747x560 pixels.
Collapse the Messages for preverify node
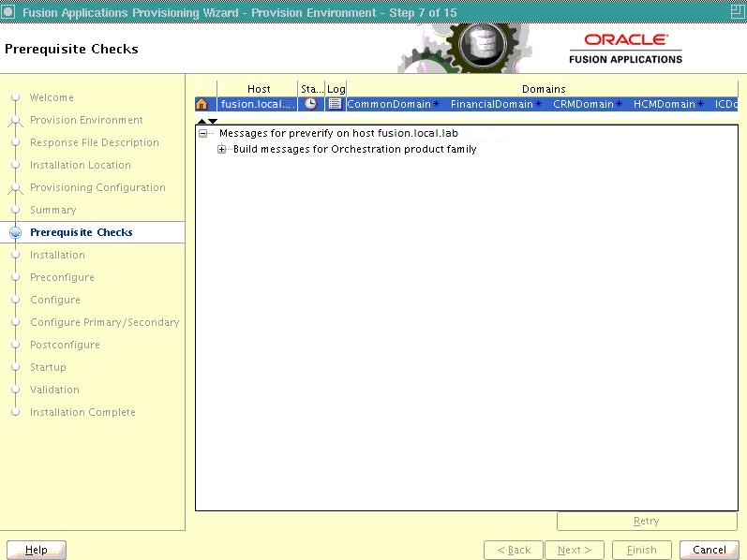click(x=203, y=133)
